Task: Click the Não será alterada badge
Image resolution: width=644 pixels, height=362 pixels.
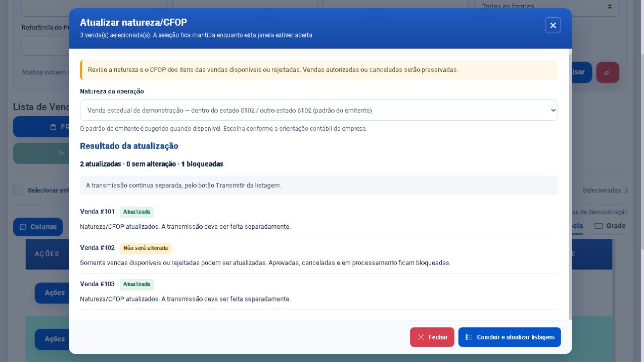Action: coord(146,248)
